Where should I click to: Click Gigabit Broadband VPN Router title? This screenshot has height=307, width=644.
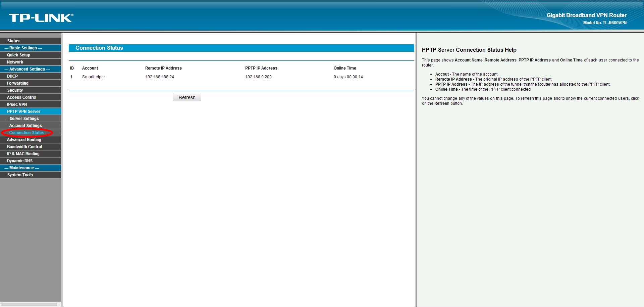pyautogui.click(x=587, y=15)
